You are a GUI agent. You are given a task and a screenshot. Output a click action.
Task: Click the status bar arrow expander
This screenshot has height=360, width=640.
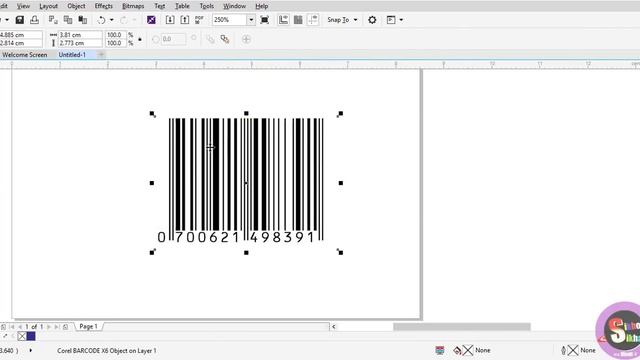tap(31, 350)
